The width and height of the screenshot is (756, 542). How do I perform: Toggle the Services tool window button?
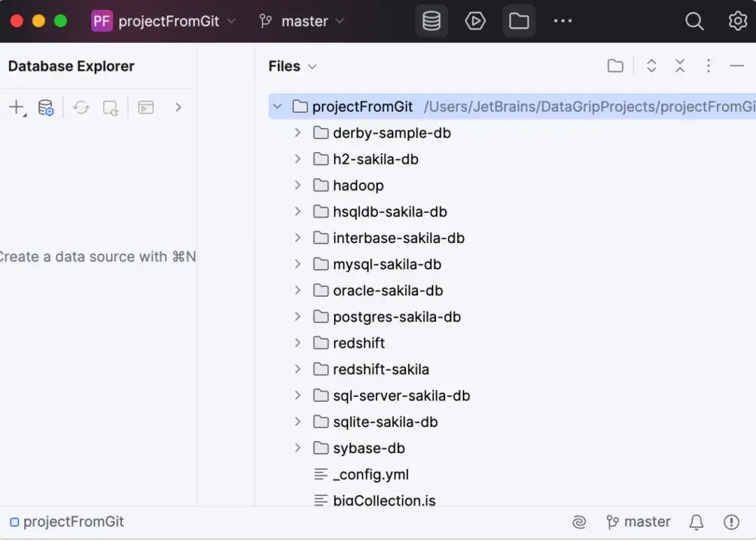[475, 21]
